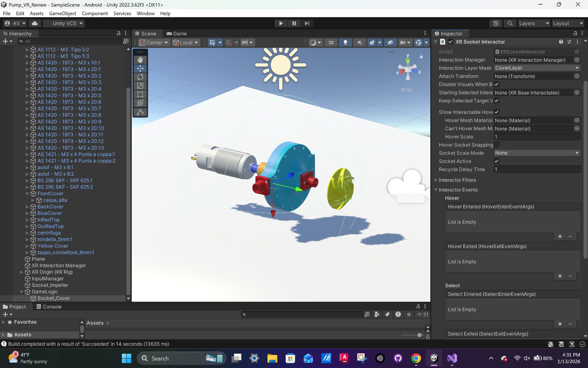Select Socket_Impeller in Hierarchy
Image resolution: width=588 pixels, height=368 pixels.
pos(50,285)
